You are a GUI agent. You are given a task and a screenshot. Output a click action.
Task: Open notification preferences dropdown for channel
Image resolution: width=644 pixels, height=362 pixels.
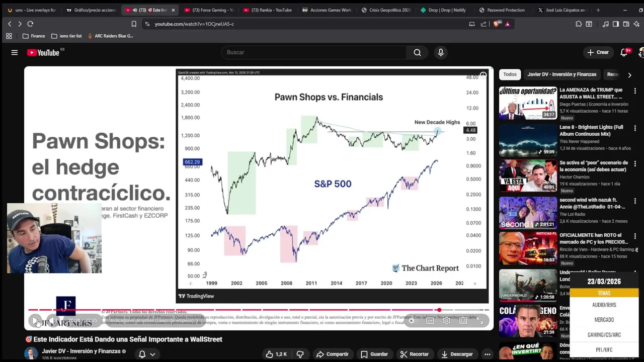click(147, 354)
